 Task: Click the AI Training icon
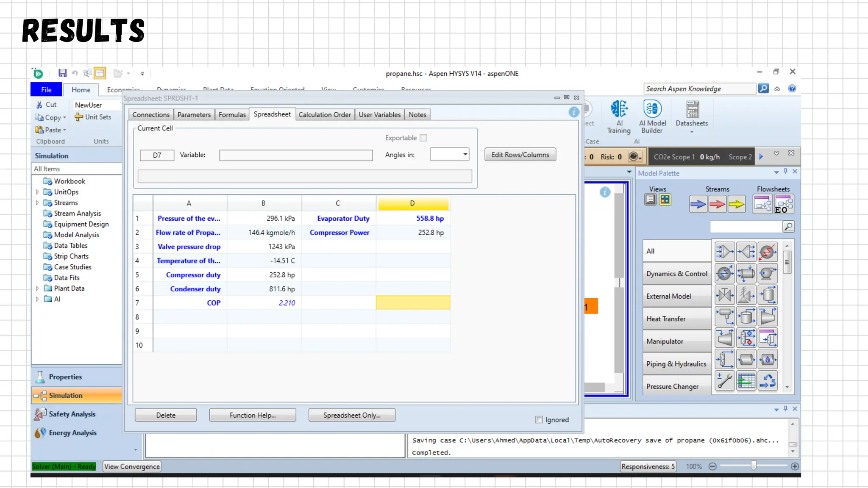point(618,109)
